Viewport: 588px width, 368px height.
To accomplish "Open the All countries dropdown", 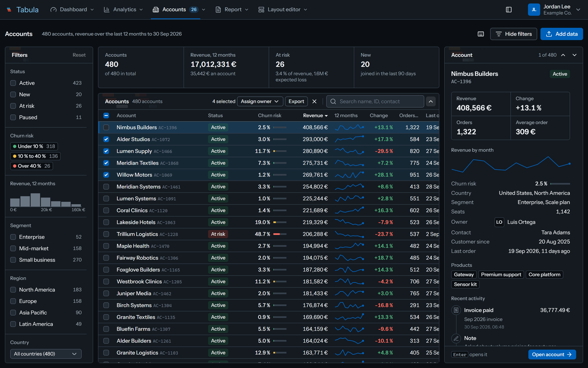I will tap(46, 354).
